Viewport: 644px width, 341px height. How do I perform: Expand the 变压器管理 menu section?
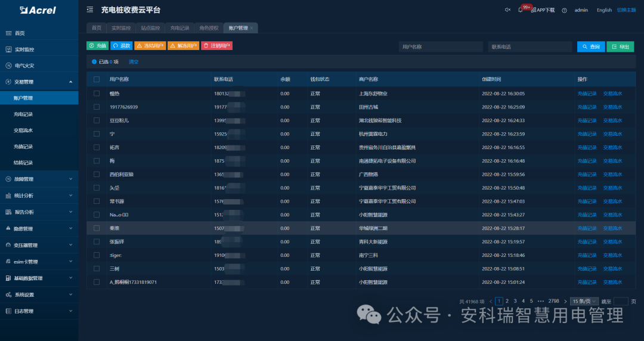[x=70, y=245]
